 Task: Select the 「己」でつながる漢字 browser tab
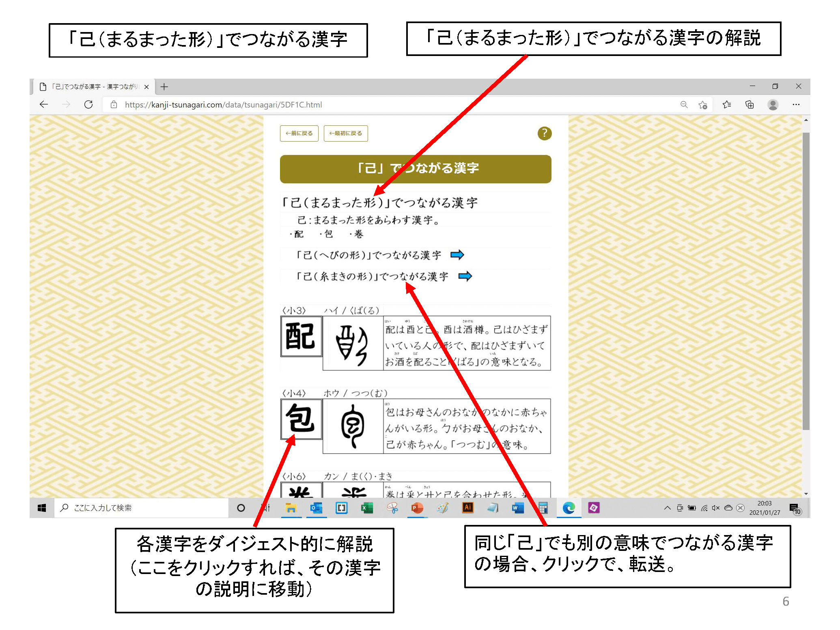point(93,87)
